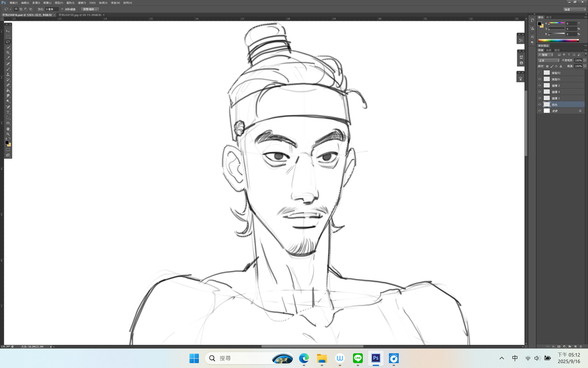Pick the Type tool
This screenshot has width=588, height=368.
click(8, 106)
